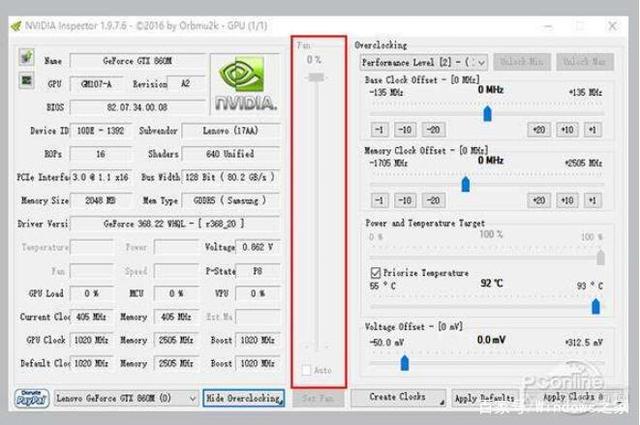Open the sensor monitoring icon beside GPU

click(x=27, y=80)
